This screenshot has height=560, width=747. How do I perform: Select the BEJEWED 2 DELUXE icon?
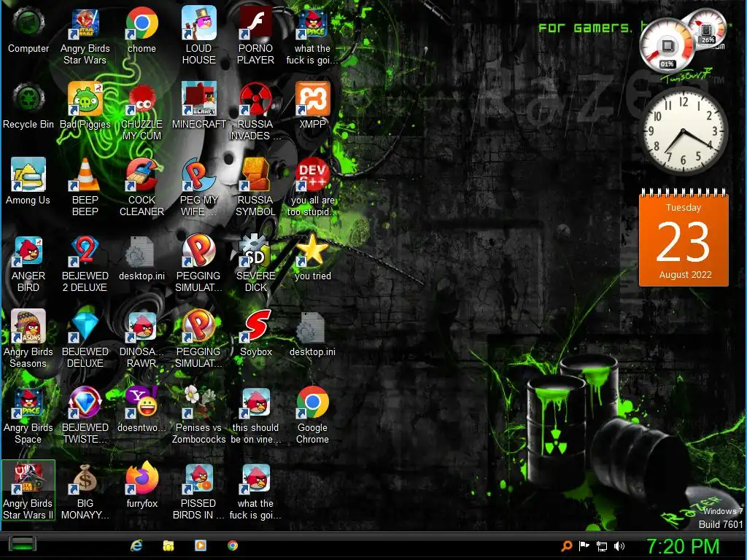pyautogui.click(x=85, y=263)
